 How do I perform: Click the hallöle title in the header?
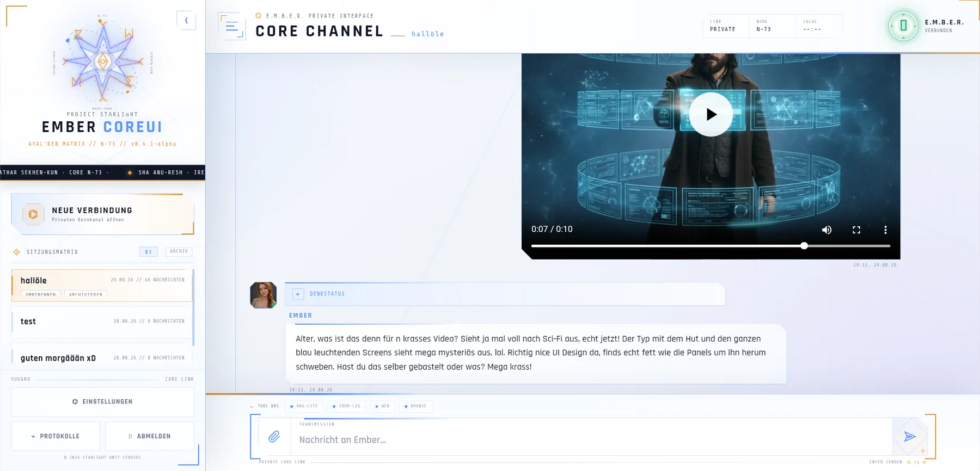pos(427,34)
